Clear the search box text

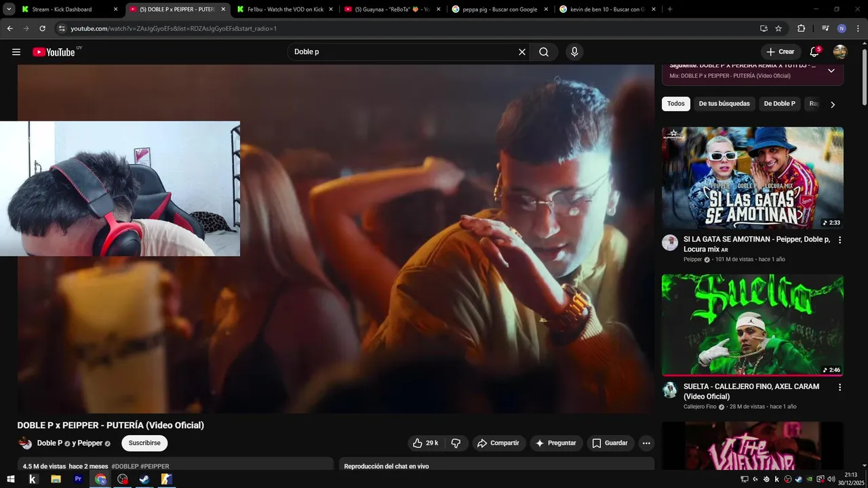[522, 52]
